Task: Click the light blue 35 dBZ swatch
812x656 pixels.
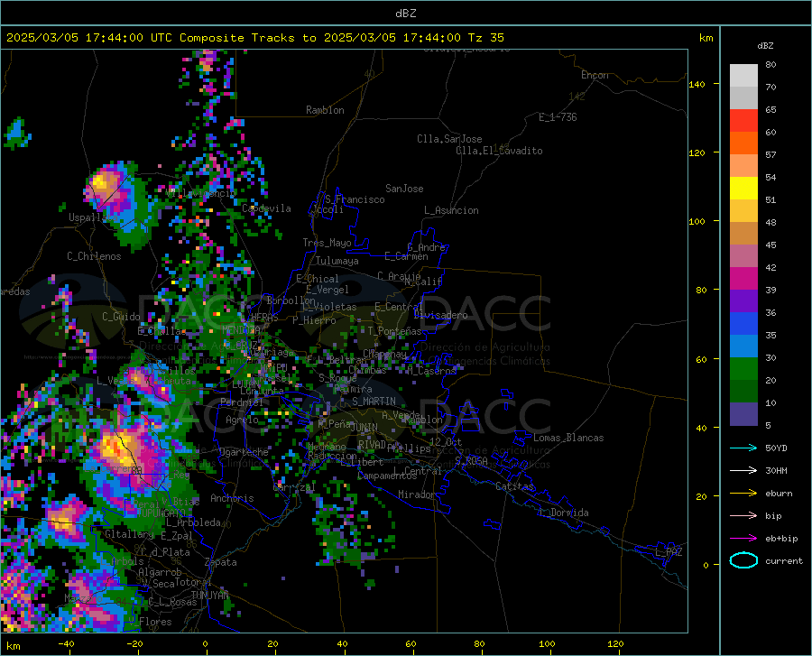Action: tap(743, 346)
